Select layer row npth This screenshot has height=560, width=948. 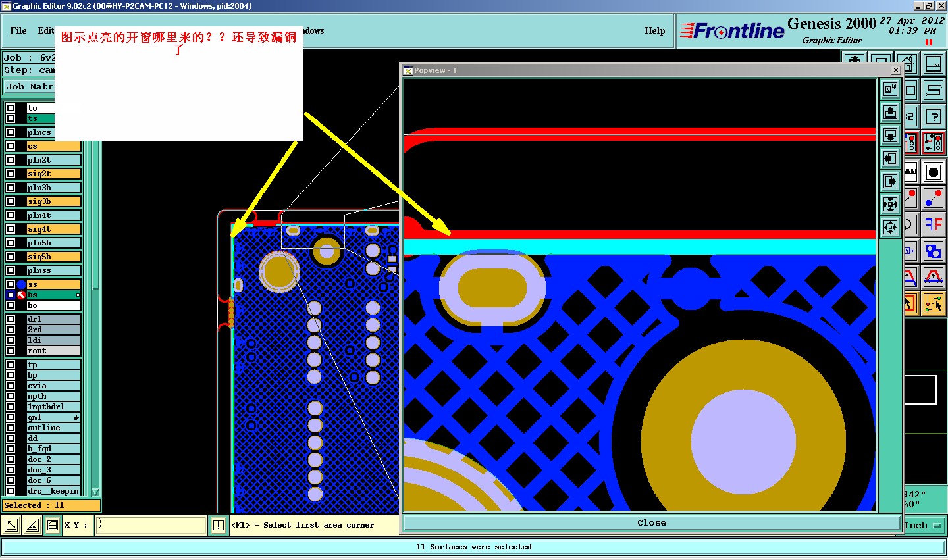[53, 396]
